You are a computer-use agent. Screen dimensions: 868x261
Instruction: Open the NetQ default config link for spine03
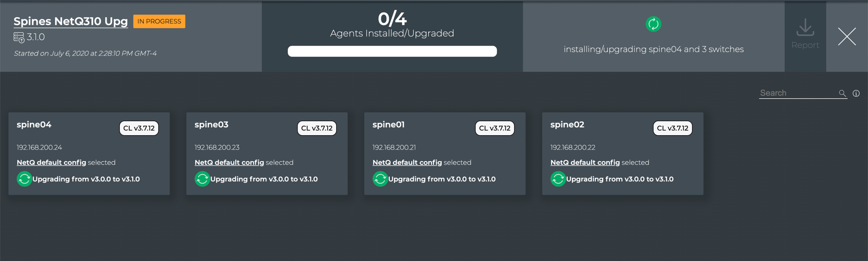[x=229, y=162]
